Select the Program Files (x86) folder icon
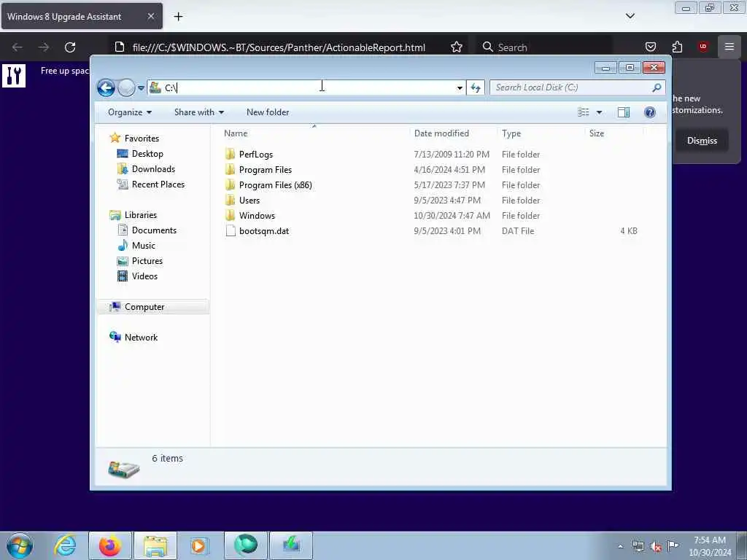The image size is (747, 560). coord(230,184)
